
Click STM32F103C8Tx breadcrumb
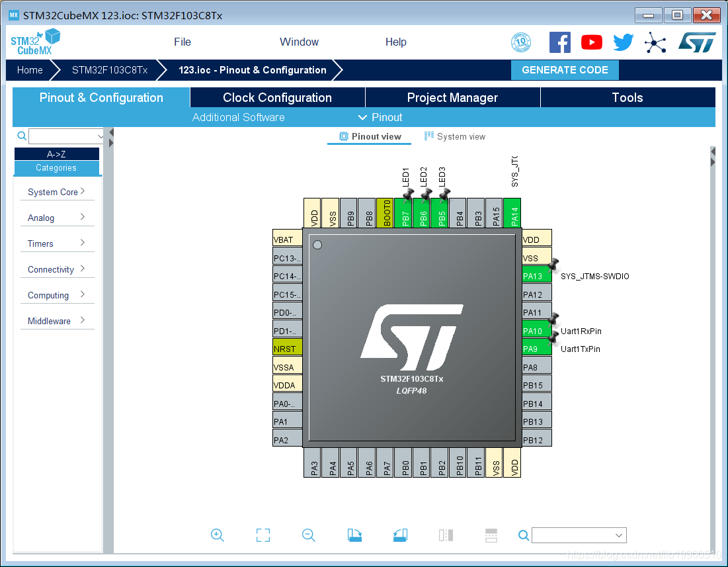[x=110, y=70]
